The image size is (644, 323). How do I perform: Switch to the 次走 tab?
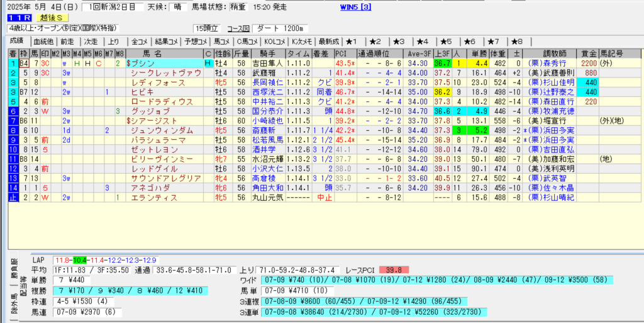point(92,42)
